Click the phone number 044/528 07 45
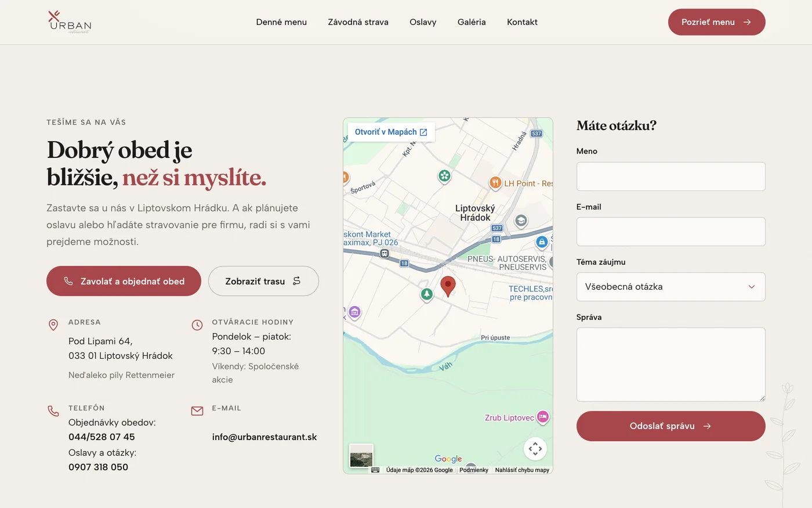The image size is (812, 508). pyautogui.click(x=101, y=437)
